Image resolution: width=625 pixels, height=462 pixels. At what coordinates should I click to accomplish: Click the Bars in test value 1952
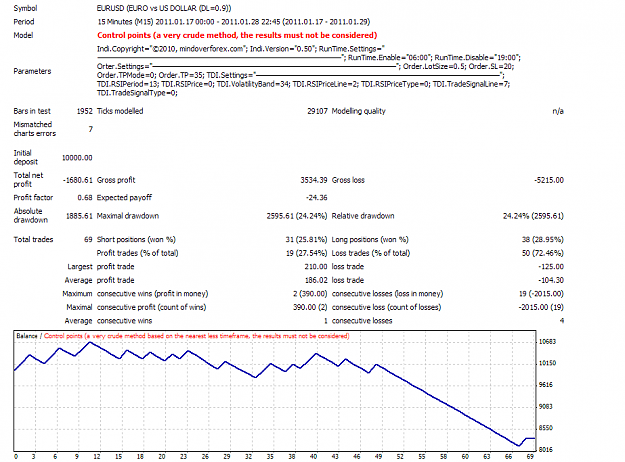[85, 111]
